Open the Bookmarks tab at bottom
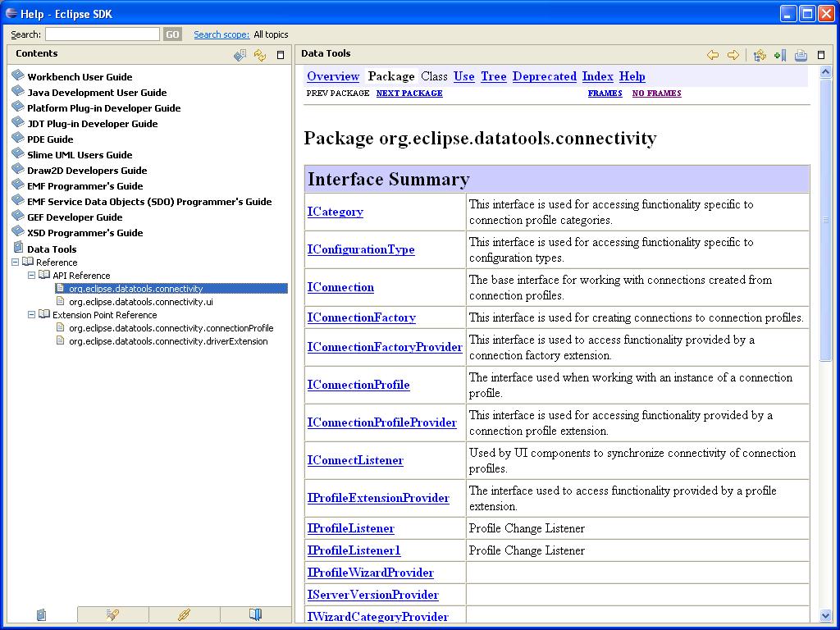840x630 pixels. coord(255,614)
